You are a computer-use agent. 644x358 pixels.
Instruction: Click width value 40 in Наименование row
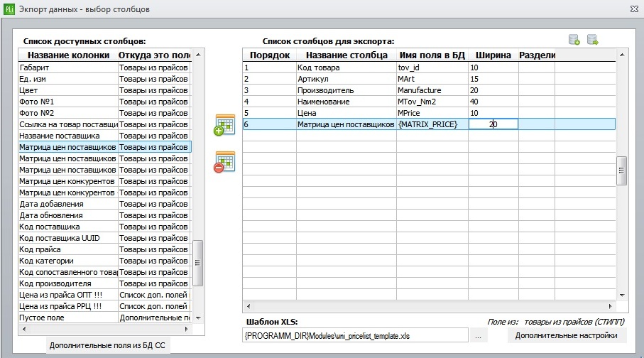493,102
